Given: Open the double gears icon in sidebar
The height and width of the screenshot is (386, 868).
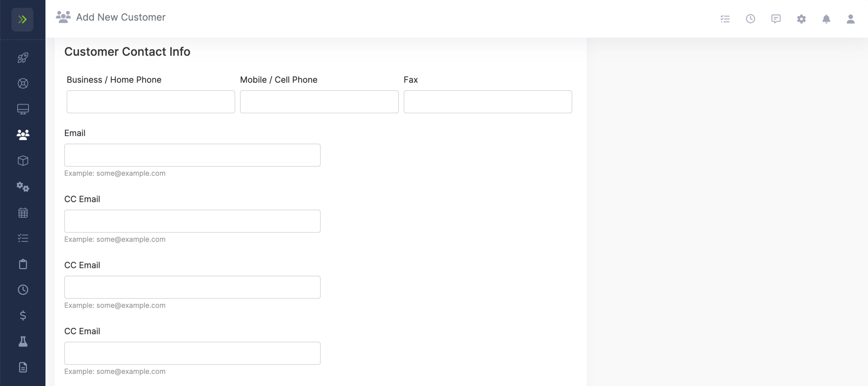Looking at the screenshot, I should click(23, 187).
